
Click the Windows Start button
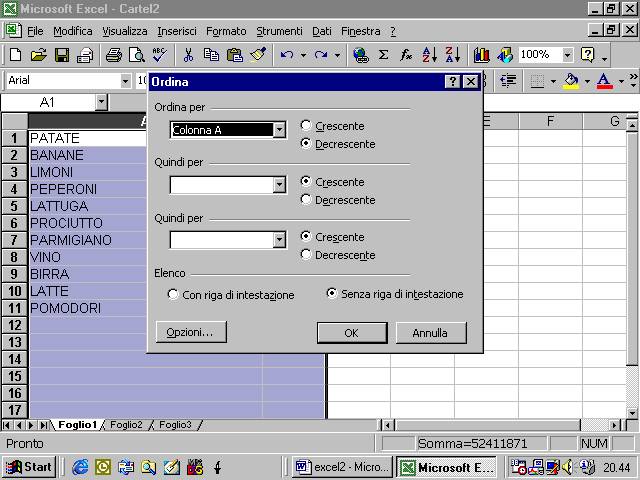pyautogui.click(x=29, y=467)
